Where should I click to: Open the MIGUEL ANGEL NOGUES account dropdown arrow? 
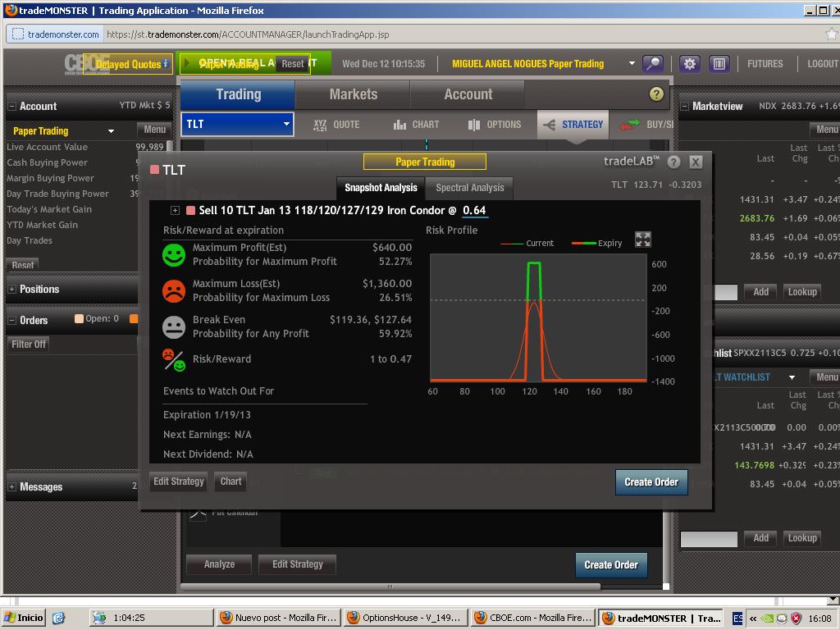pos(632,63)
